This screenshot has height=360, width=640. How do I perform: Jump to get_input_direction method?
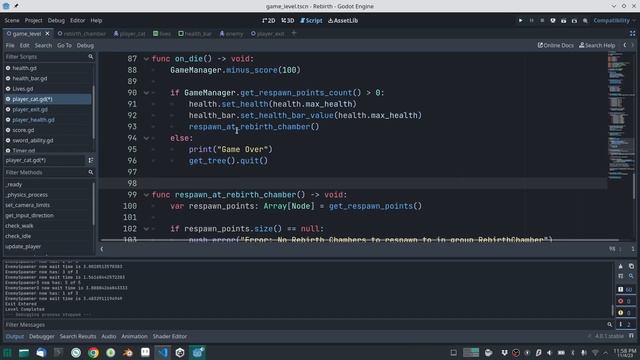coord(29,216)
